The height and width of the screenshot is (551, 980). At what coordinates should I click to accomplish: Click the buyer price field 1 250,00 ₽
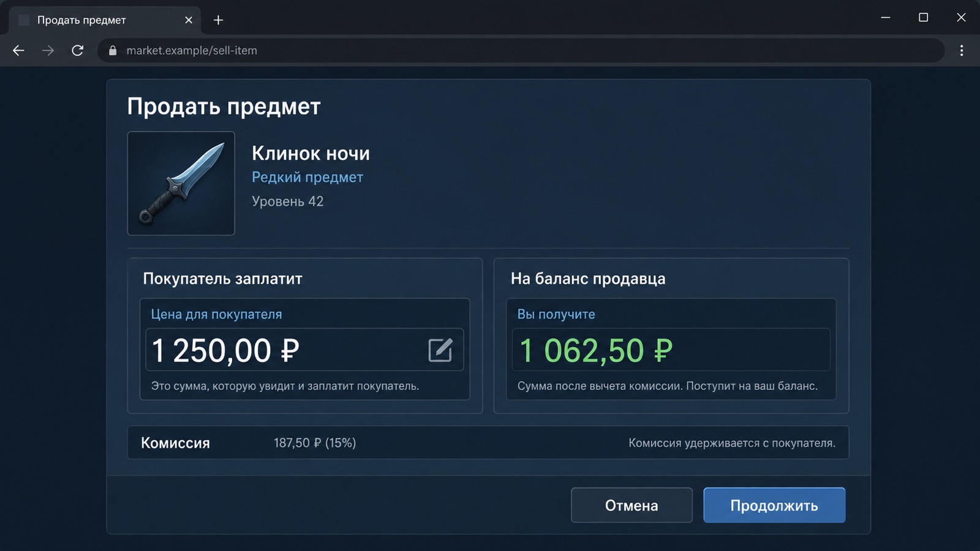[x=304, y=350]
